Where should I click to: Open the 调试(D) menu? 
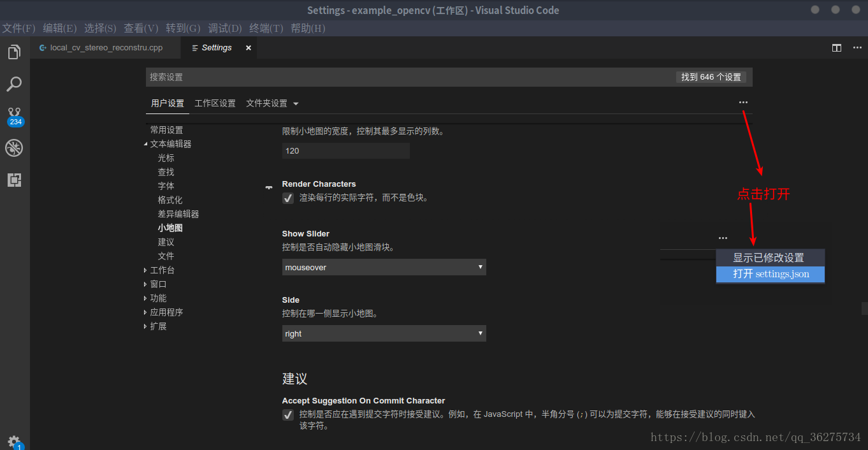coord(225,28)
